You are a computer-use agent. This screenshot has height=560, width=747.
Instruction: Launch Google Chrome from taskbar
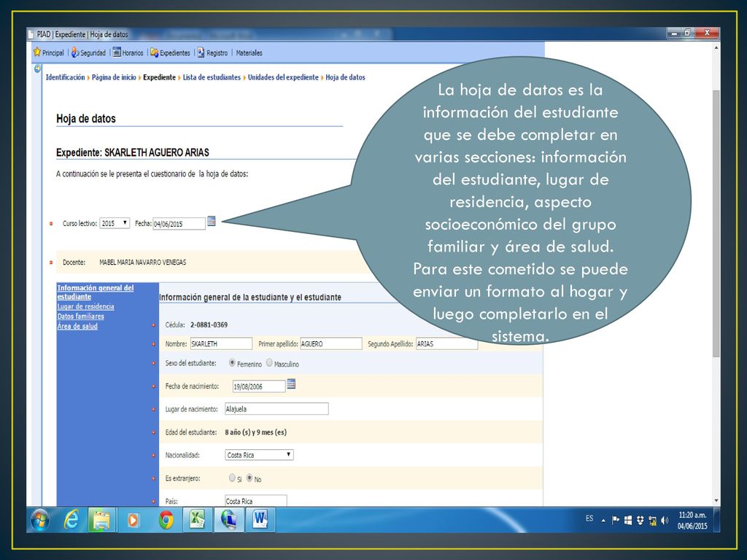[166, 520]
